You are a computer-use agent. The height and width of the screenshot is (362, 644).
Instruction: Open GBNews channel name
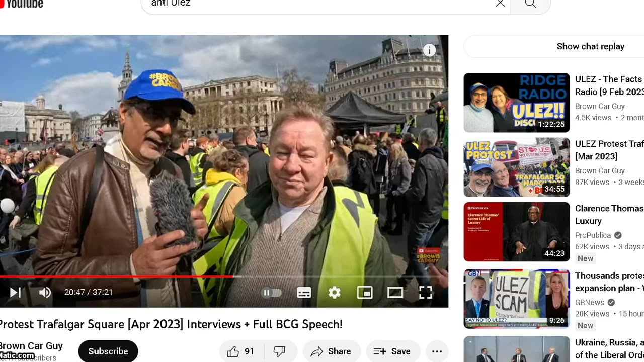[590, 302]
